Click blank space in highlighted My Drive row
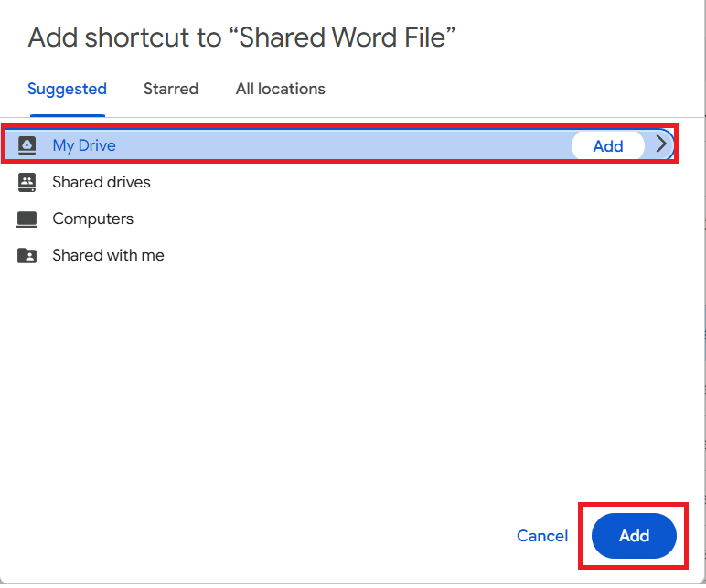This screenshot has height=588, width=706. (348, 145)
